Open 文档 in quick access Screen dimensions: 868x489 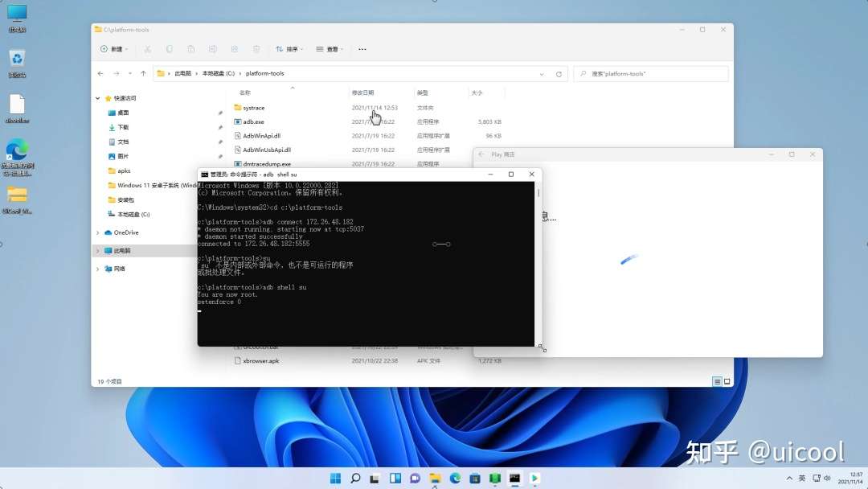118,142
